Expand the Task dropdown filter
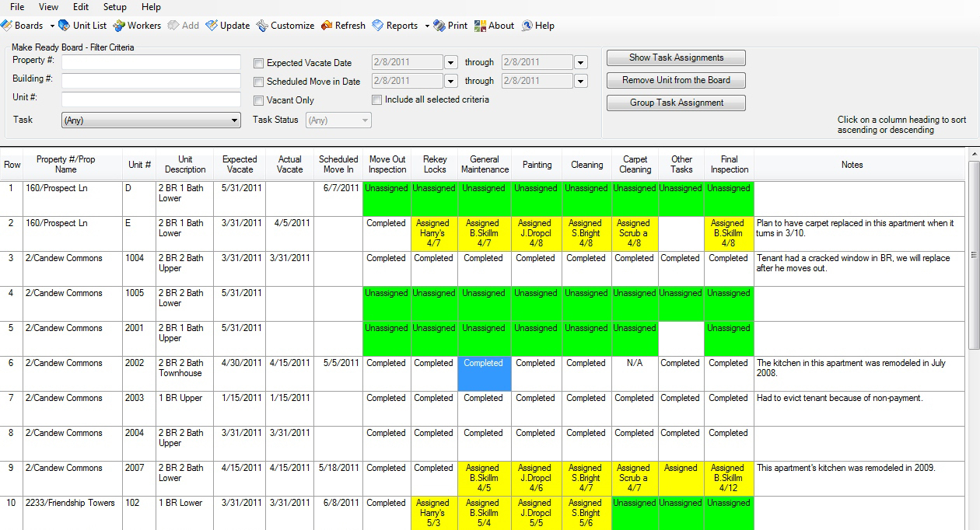 click(x=235, y=120)
